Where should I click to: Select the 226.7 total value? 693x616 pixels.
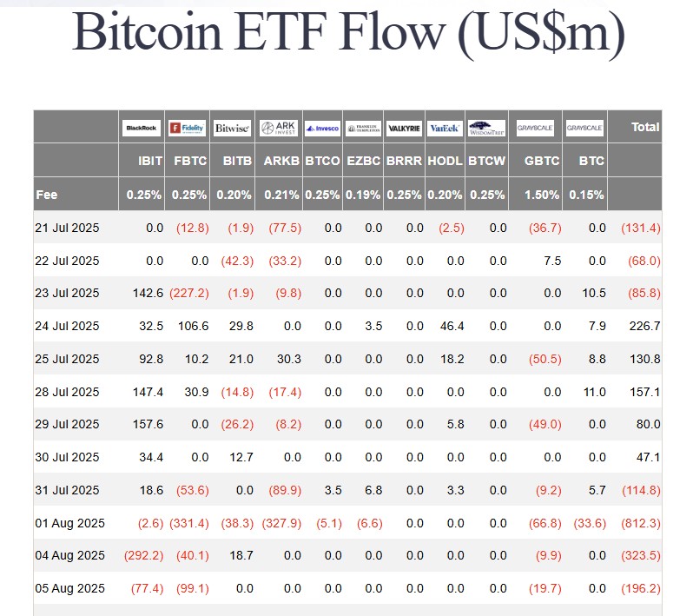click(645, 326)
